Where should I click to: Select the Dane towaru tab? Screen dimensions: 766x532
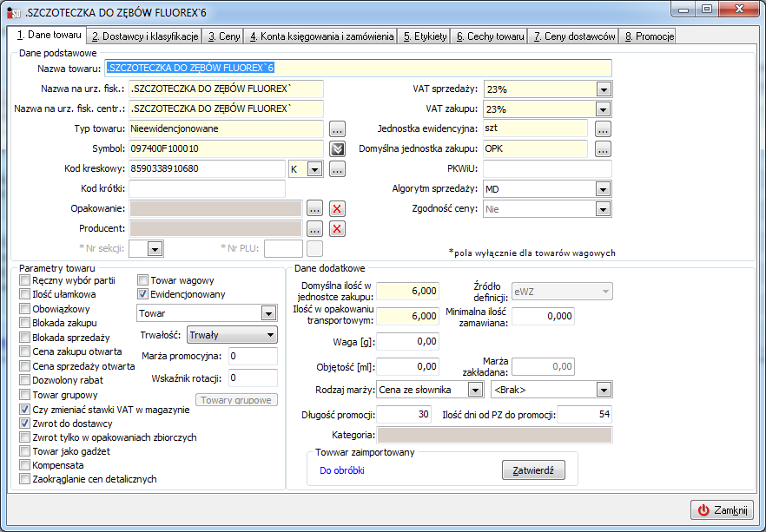click(x=49, y=35)
